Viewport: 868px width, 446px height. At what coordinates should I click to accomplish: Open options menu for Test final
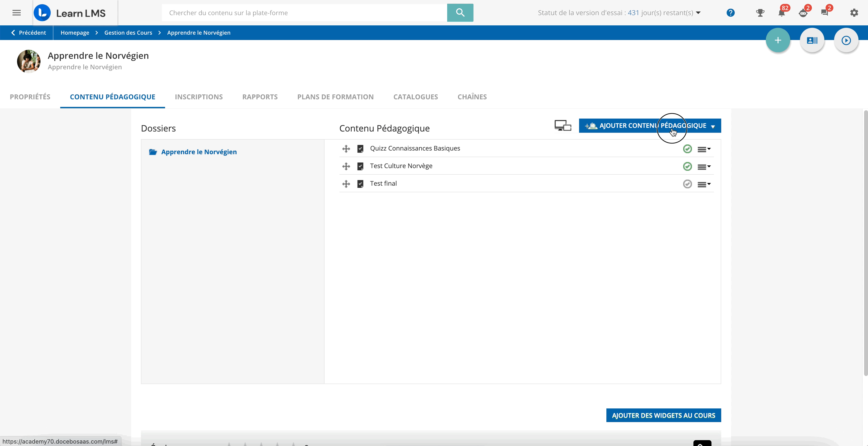tap(704, 184)
